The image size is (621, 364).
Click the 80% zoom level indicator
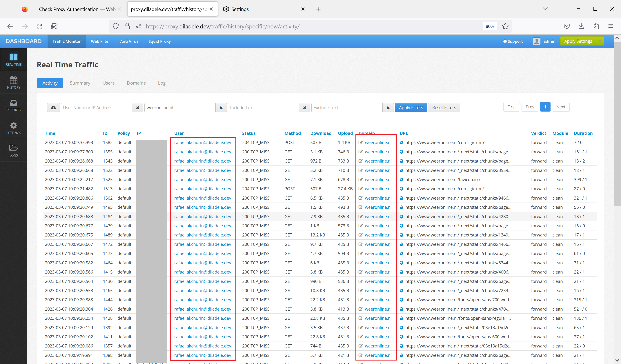click(490, 26)
